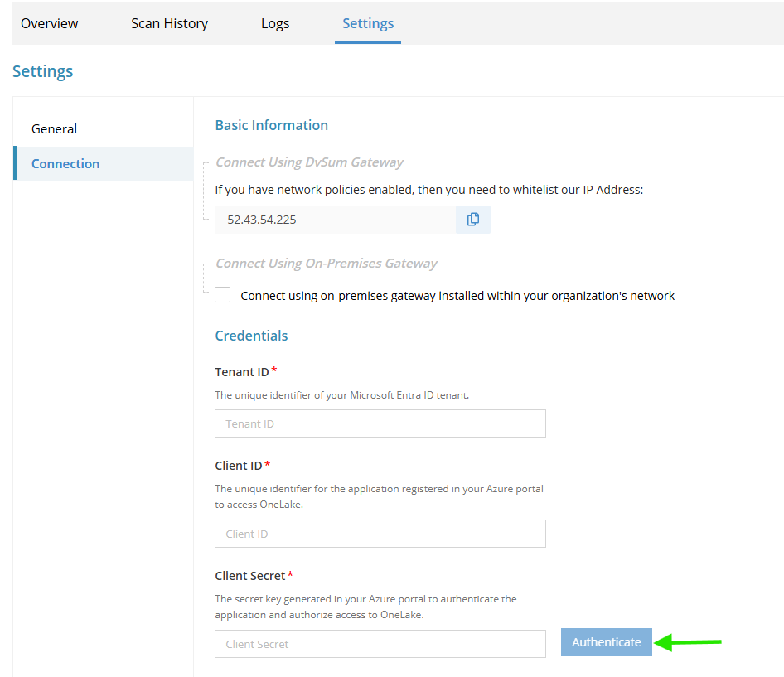Go to the Logs tab

(275, 23)
